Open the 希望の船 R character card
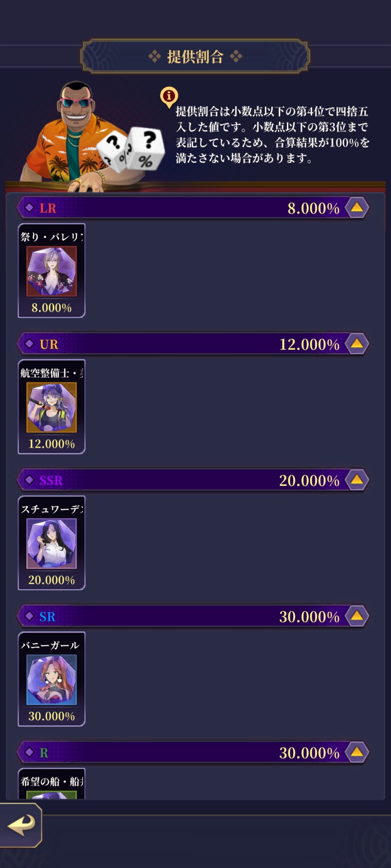Image resolution: width=391 pixels, height=868 pixels. click(x=51, y=784)
